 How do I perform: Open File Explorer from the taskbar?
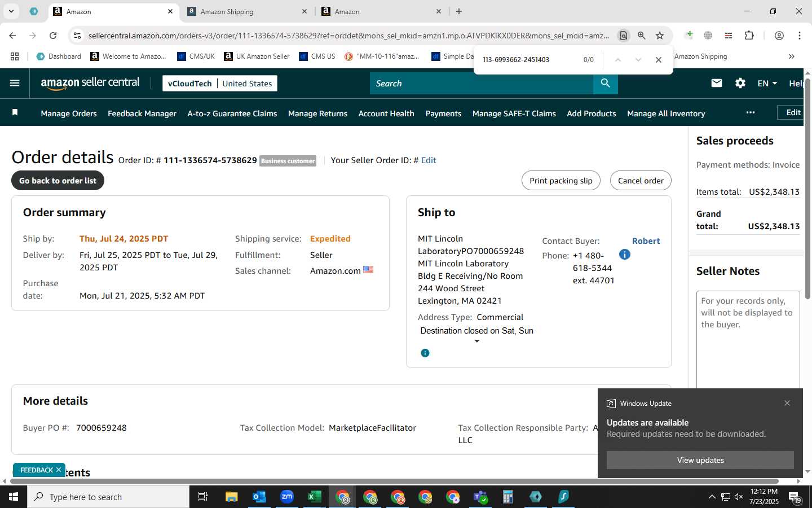pos(232,497)
